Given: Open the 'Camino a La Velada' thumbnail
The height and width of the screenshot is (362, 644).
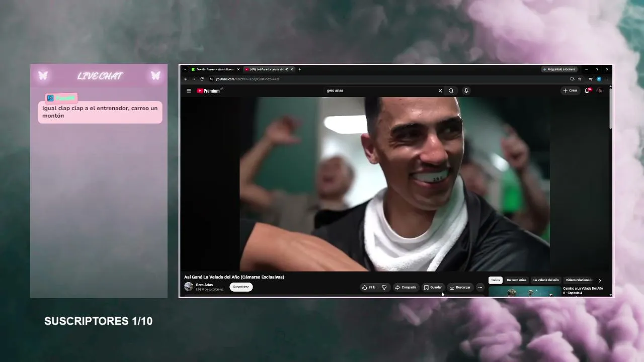Looking at the screenshot, I should [525, 292].
